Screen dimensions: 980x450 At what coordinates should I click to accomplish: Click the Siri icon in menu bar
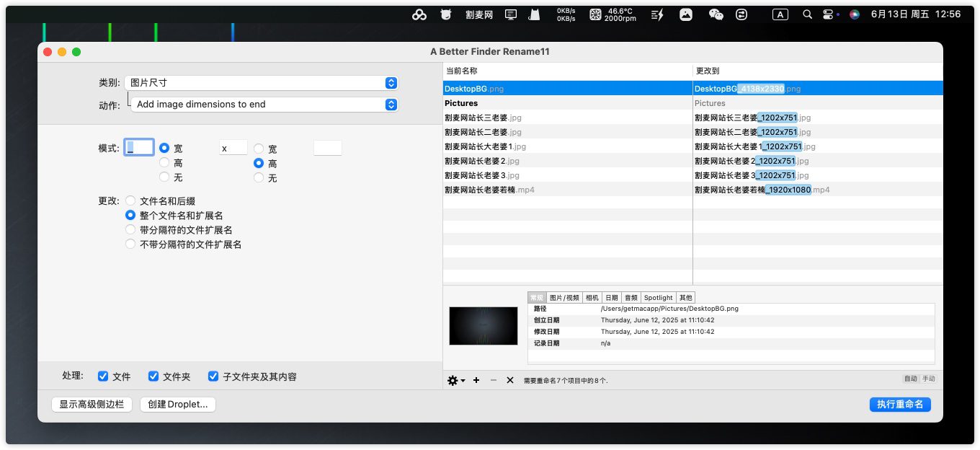[855, 14]
